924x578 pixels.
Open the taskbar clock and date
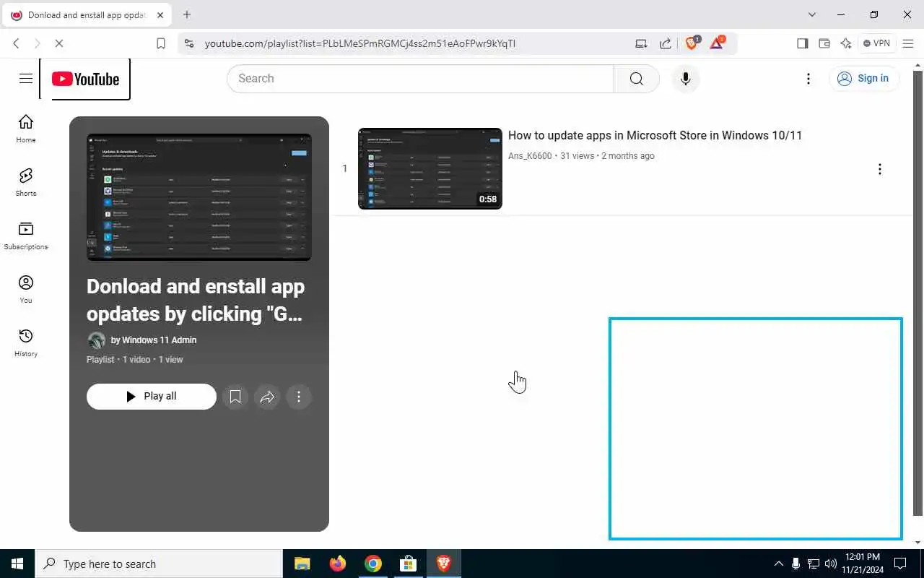pyautogui.click(x=862, y=564)
